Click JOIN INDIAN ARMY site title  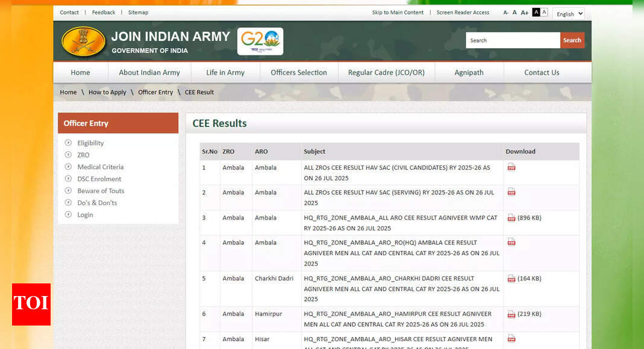tap(170, 37)
